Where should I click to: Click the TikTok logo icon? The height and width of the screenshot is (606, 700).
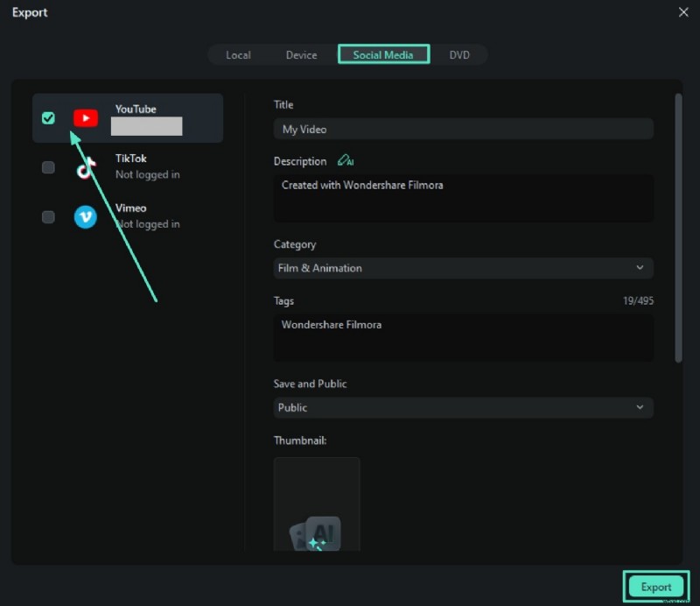click(x=85, y=167)
